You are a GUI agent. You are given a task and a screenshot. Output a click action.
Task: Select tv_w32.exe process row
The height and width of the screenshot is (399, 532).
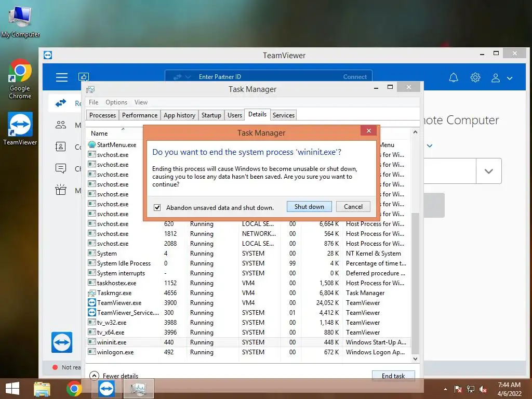[x=249, y=322]
